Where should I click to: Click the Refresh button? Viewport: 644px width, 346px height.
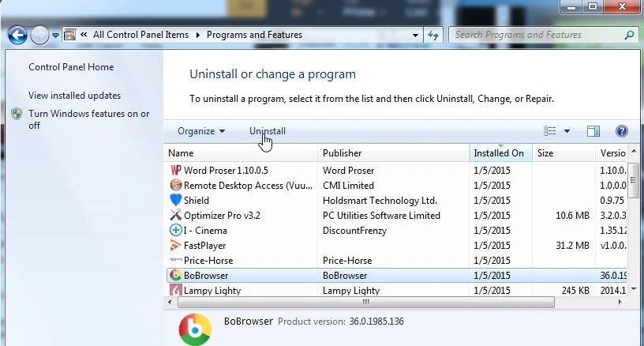433,36
